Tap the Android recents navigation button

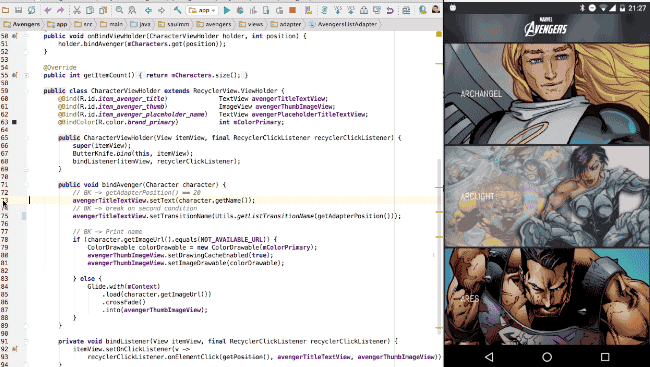[605, 357]
